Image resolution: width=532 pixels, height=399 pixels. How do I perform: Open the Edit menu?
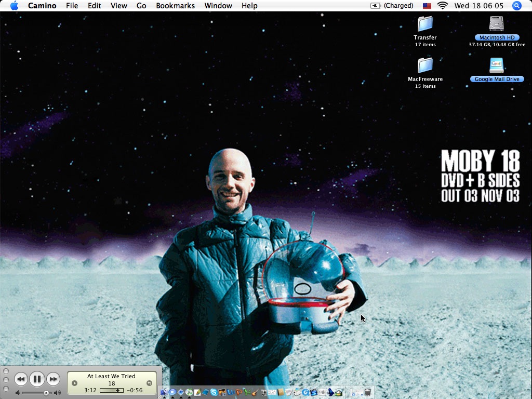pyautogui.click(x=95, y=6)
